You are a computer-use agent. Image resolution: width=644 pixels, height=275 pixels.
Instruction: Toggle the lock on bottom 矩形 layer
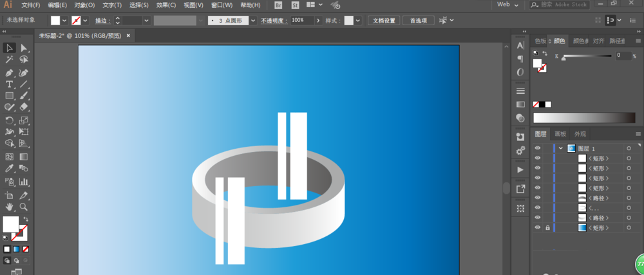coord(547,228)
